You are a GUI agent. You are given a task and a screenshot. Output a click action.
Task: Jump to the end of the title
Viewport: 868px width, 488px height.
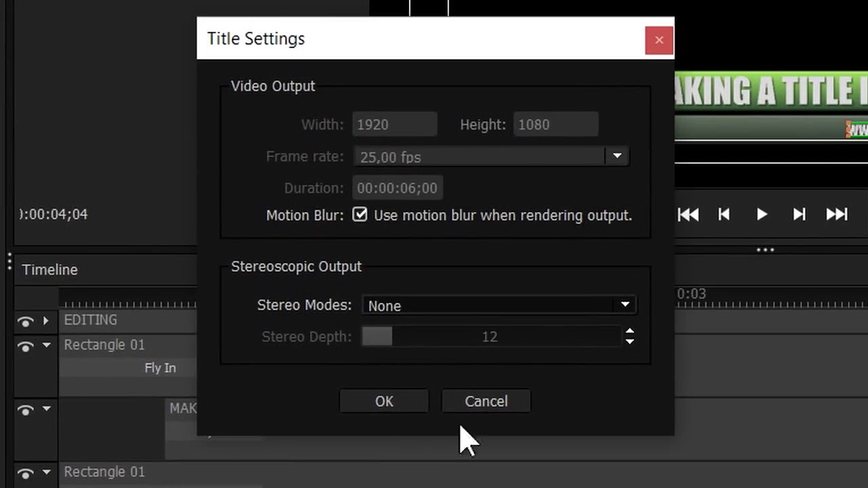click(837, 215)
